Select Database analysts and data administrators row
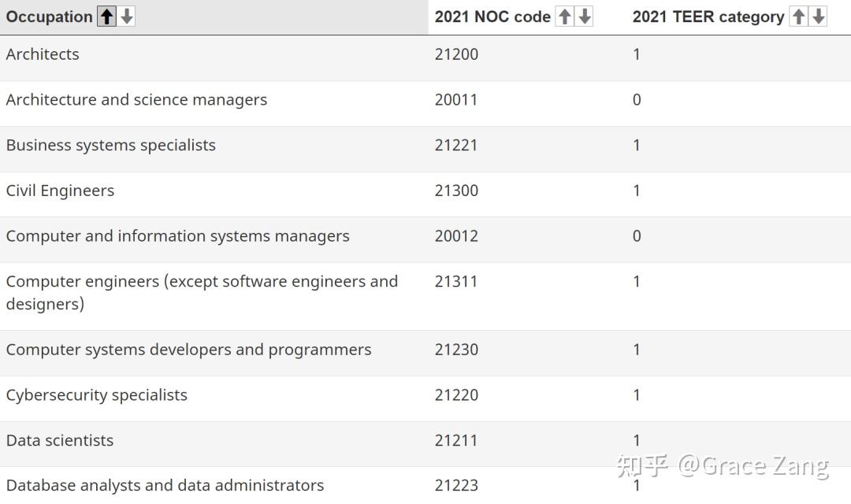The height and width of the screenshot is (504, 851). pyautogui.click(x=165, y=486)
